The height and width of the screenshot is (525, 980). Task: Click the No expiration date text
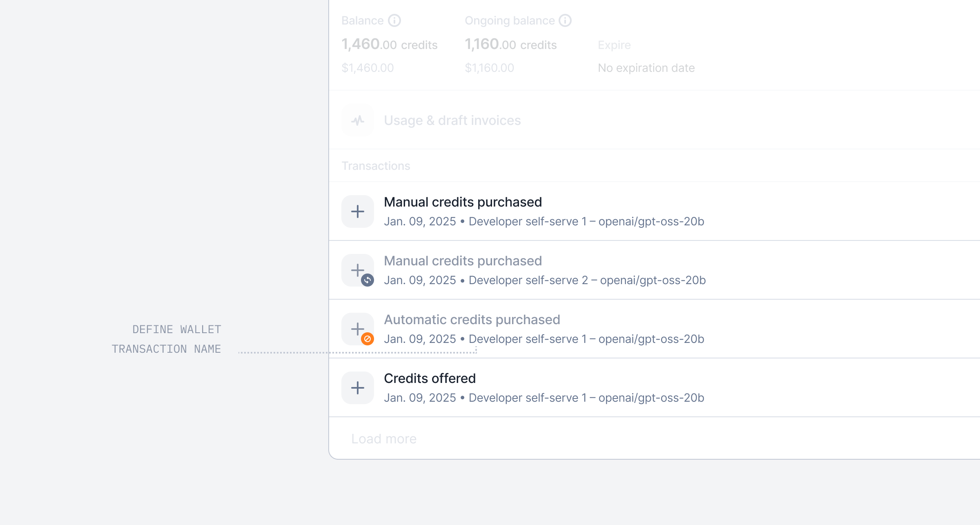click(x=646, y=68)
